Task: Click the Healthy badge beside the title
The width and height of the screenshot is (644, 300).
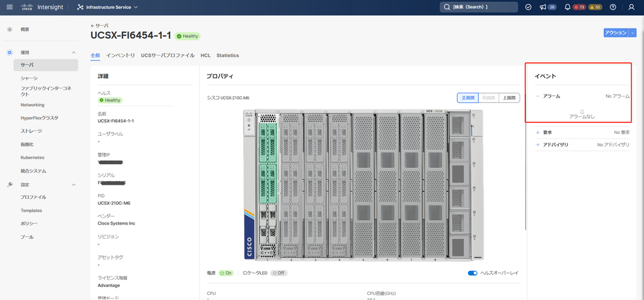Action: coord(188,36)
